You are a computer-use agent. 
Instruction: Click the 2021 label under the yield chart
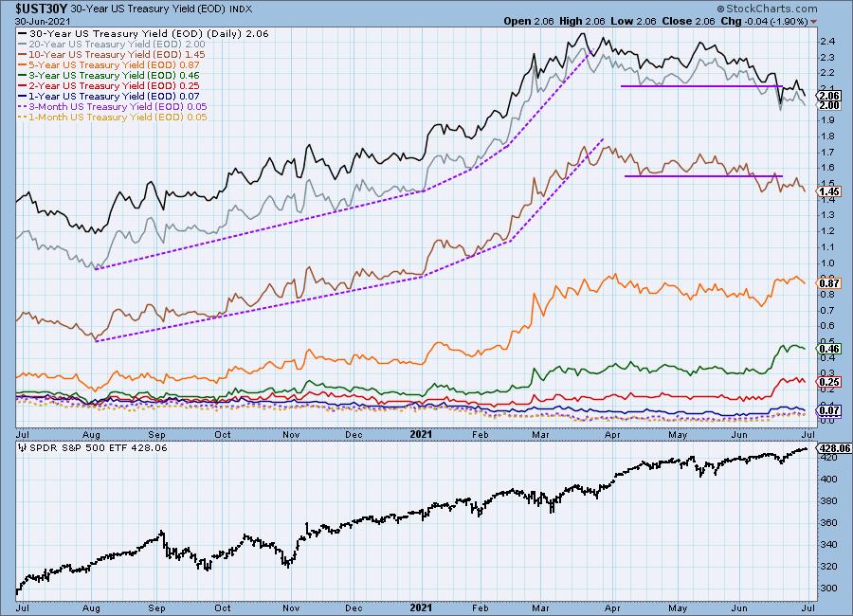(421, 434)
